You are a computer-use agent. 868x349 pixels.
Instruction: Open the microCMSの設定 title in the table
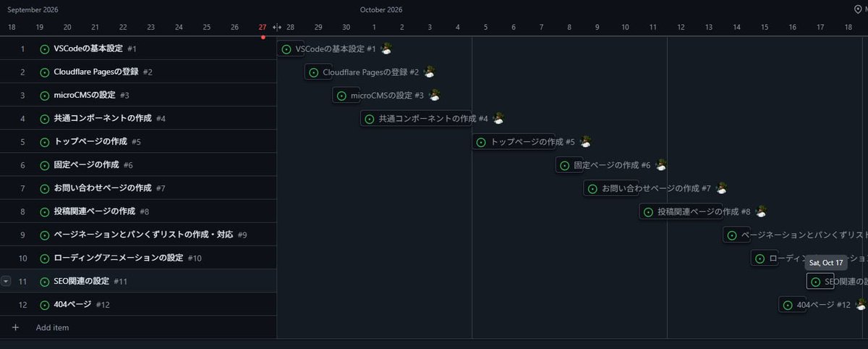[85, 95]
